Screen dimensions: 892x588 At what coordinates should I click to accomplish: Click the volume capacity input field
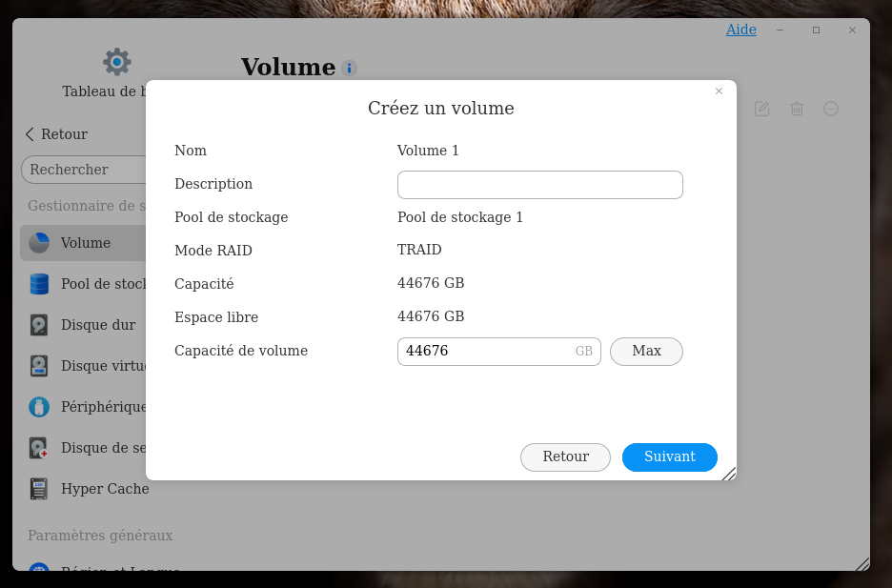coord(488,352)
